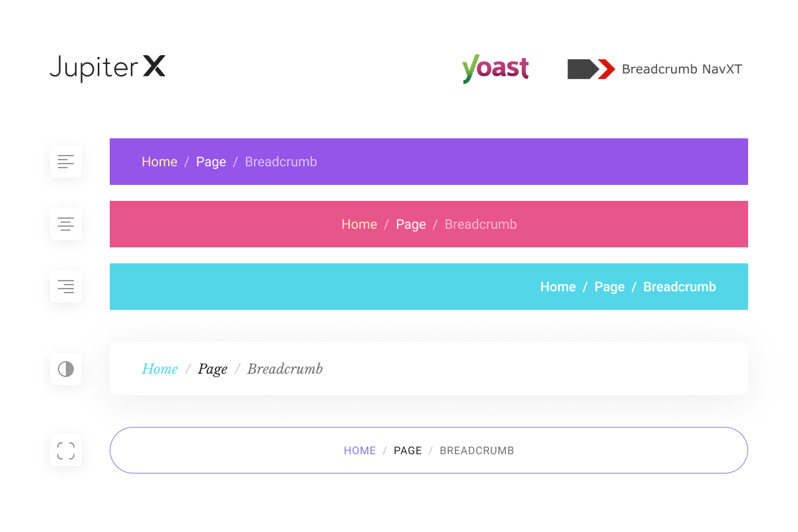Click the Yoast logo
Image resolution: width=798 pixels, height=532 pixels.
495,68
